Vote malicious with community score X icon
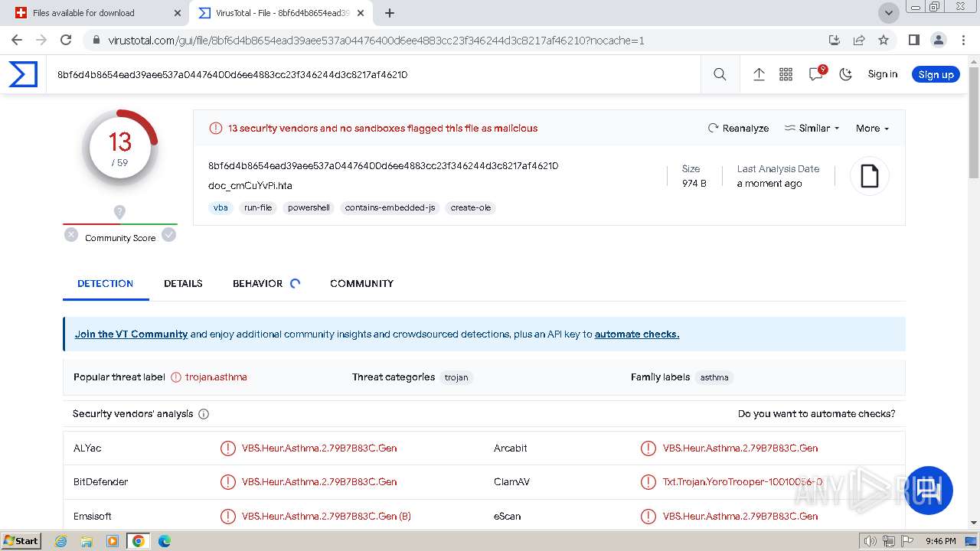The height and width of the screenshot is (551, 980). 71,235
